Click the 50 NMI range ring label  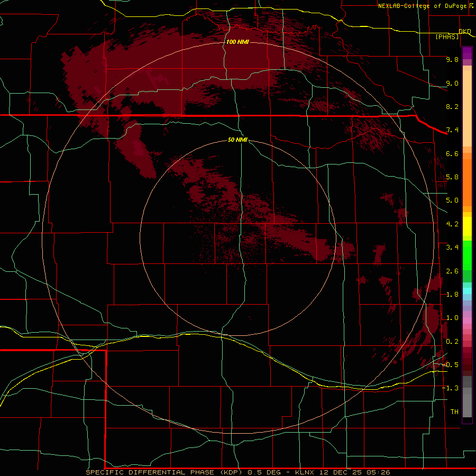[237, 140]
